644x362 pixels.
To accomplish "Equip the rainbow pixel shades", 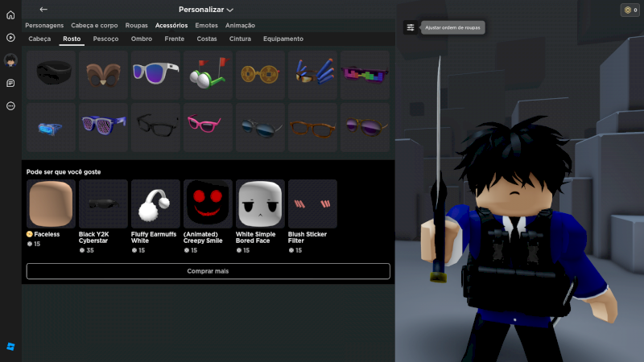I will point(365,75).
